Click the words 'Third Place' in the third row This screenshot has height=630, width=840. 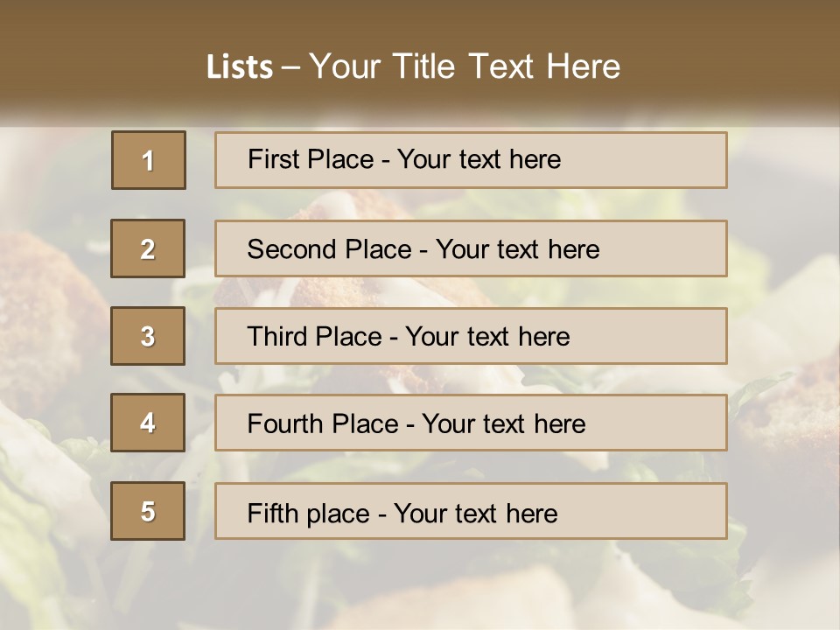(314, 336)
